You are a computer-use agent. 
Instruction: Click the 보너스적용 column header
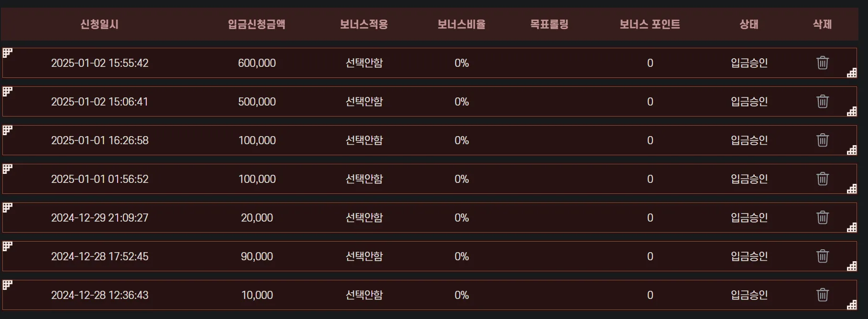[364, 24]
